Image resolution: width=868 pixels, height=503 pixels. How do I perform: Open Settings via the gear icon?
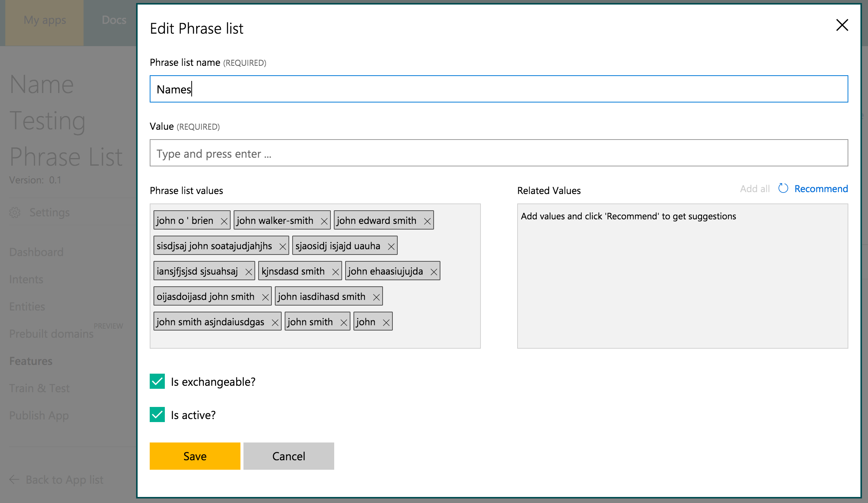click(x=15, y=213)
